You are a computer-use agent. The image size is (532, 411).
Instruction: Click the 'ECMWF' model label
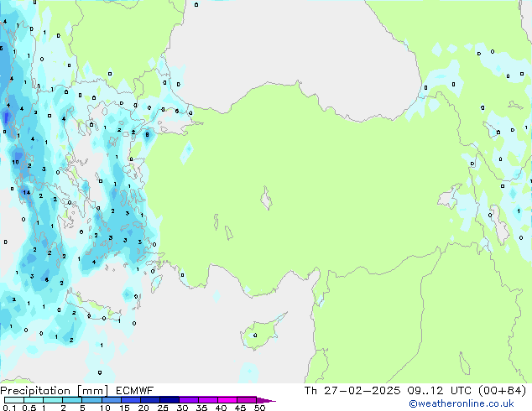[x=134, y=391]
